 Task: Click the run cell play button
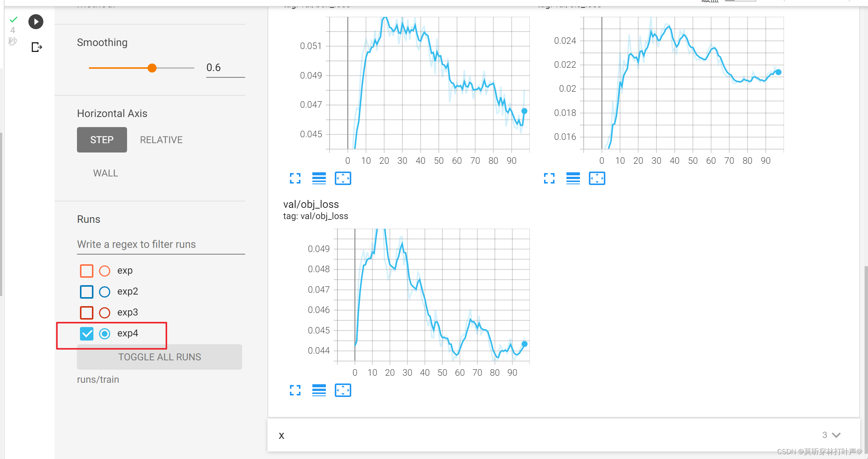[36, 22]
